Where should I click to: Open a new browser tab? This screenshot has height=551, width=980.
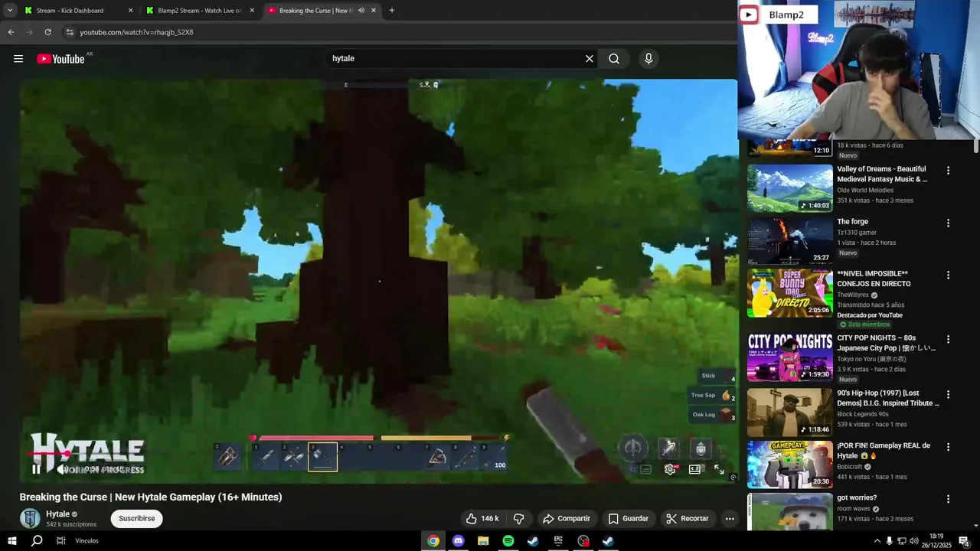click(x=392, y=11)
